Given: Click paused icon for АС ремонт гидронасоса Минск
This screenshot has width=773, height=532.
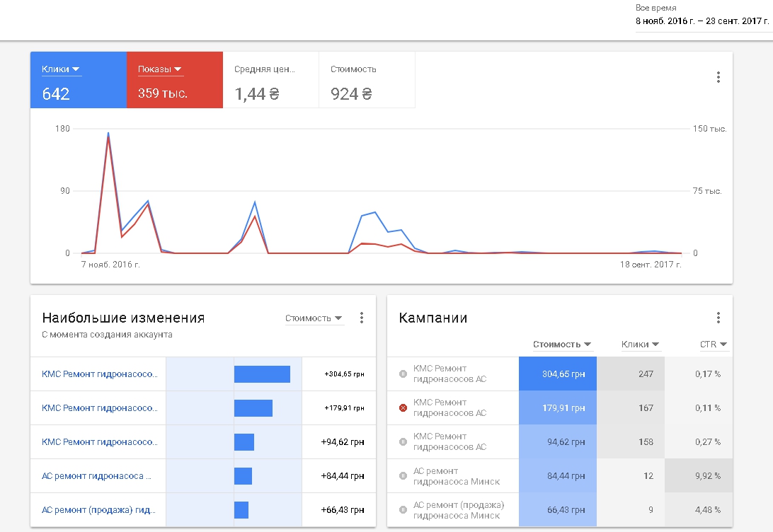Looking at the screenshot, I should click(403, 476).
